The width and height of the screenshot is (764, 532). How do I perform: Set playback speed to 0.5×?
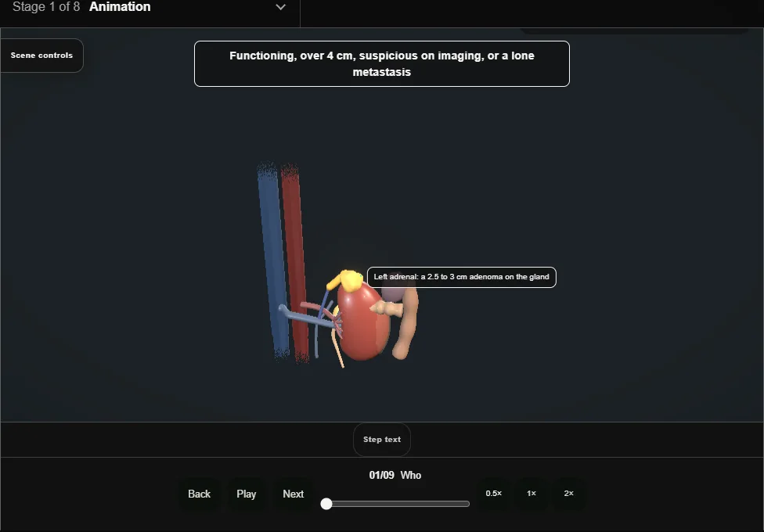pos(494,494)
